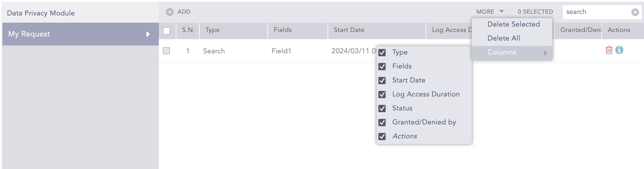The image size is (644, 169).
Task: Select the row 1 checkbox
Action: tap(166, 51)
